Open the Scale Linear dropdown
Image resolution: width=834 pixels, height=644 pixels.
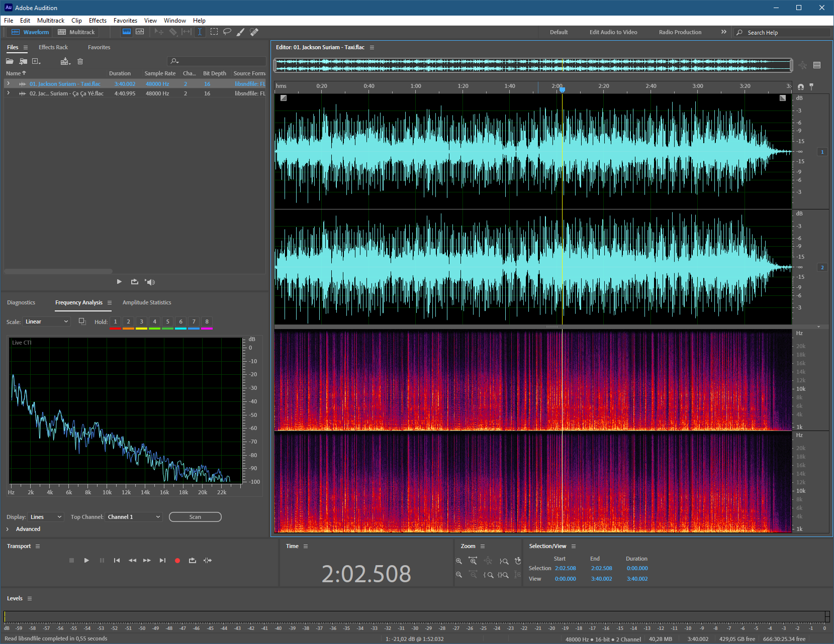(x=47, y=321)
